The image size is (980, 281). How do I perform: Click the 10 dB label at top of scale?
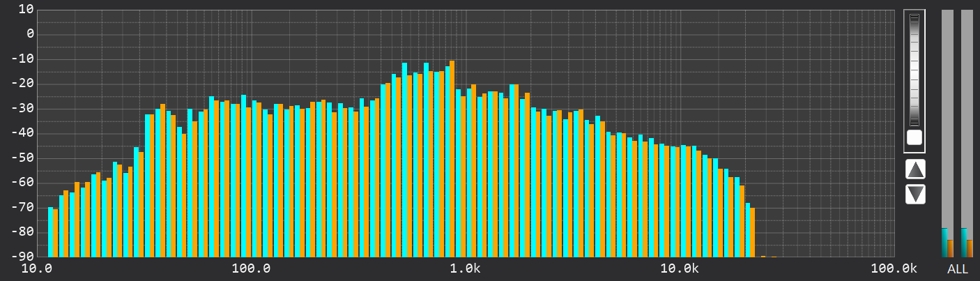pyautogui.click(x=26, y=9)
